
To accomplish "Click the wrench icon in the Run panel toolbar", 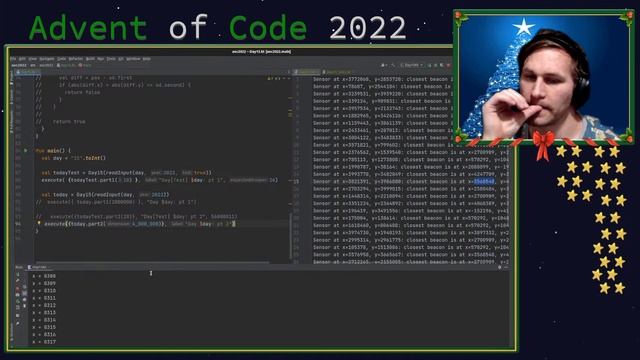I will 18,281.
